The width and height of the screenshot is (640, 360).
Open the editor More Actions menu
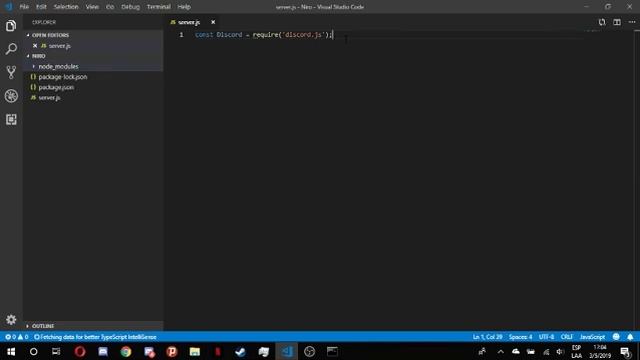coord(632,22)
